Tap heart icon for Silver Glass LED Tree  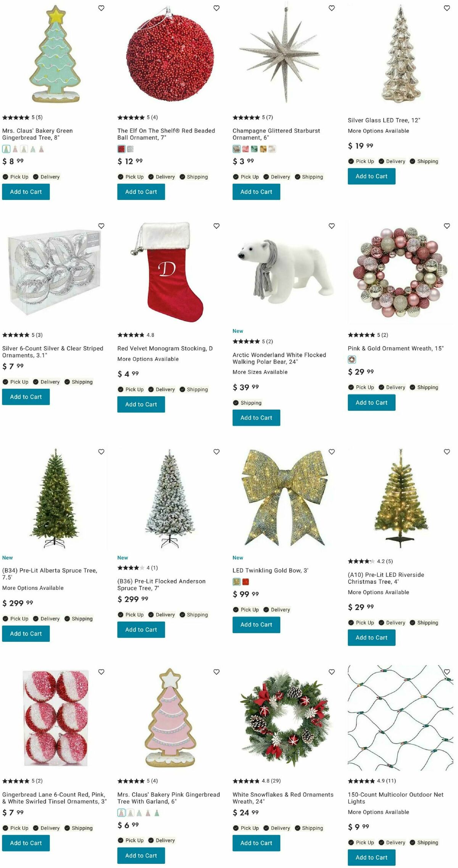447,8
